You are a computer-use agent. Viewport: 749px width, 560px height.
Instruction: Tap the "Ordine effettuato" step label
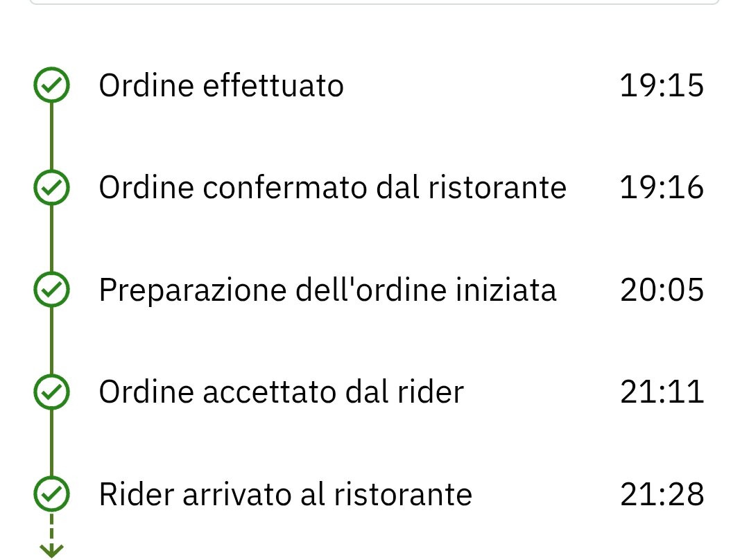[221, 86]
